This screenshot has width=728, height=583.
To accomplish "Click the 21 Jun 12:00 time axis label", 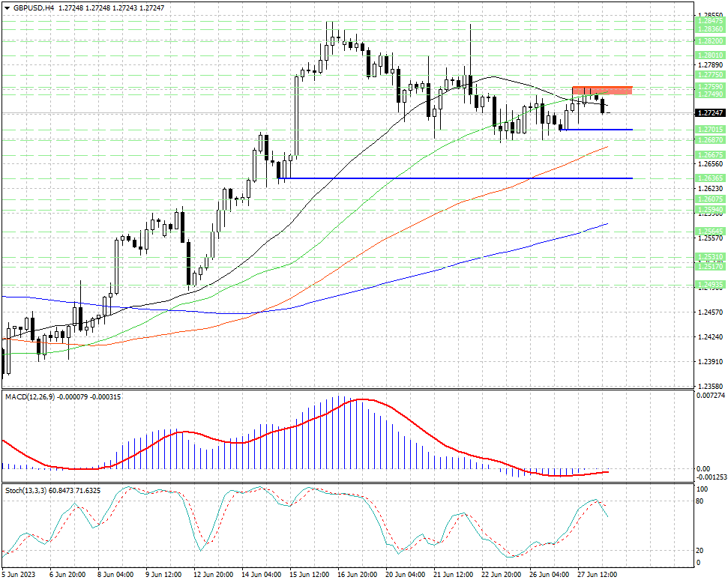I will pos(454,574).
